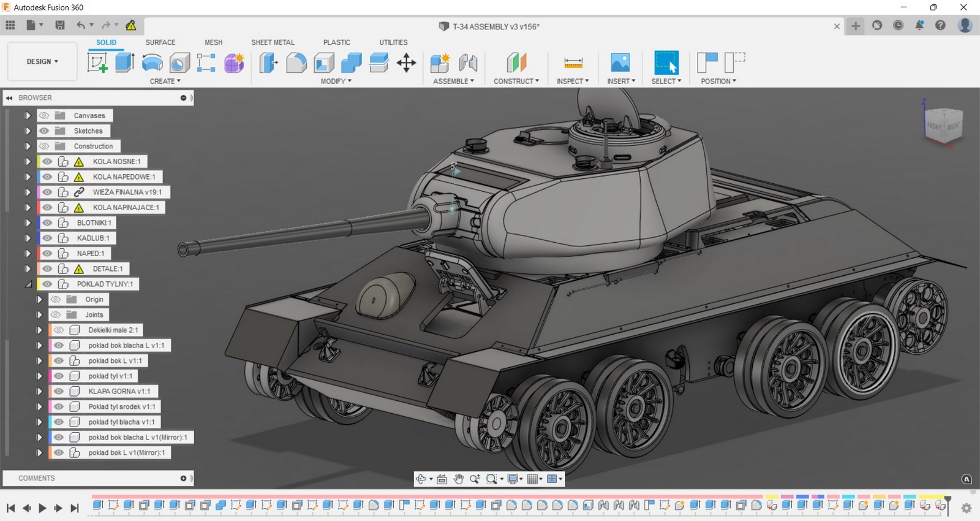
Task: Select the Fillet tool in Modify
Action: coord(296,63)
